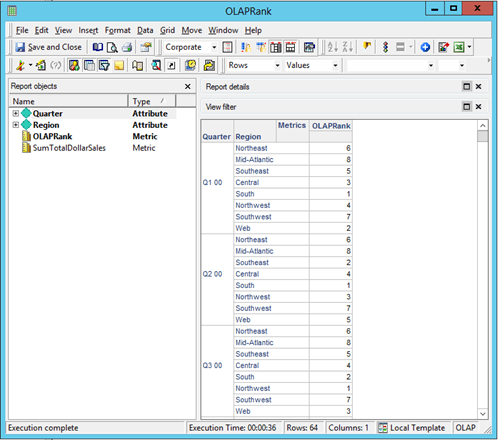Image resolution: width=498 pixels, height=440 pixels.
Task: Click the yellow note icon in the toolbar
Action: click(119, 65)
